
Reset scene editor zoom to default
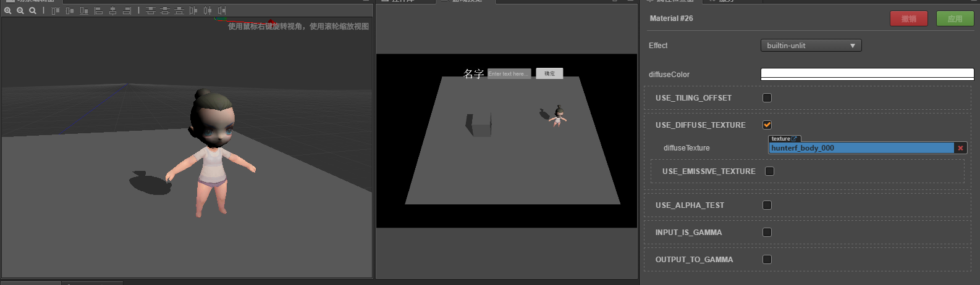point(33,10)
